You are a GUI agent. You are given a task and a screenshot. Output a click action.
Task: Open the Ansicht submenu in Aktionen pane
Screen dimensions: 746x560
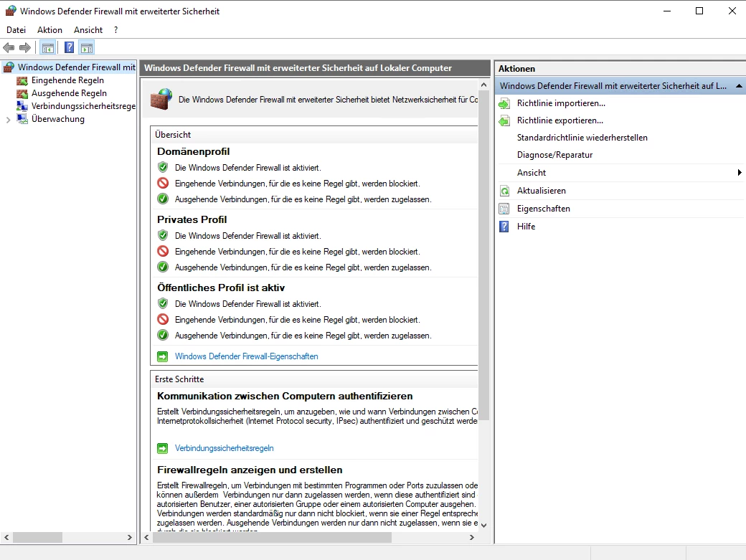tap(532, 173)
